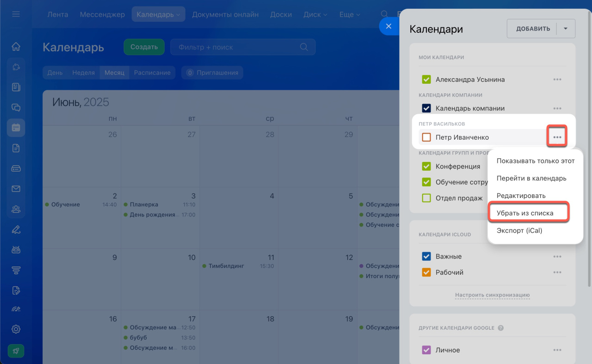Open the hamburger menu icon
The width and height of the screenshot is (592, 364).
coord(16,14)
